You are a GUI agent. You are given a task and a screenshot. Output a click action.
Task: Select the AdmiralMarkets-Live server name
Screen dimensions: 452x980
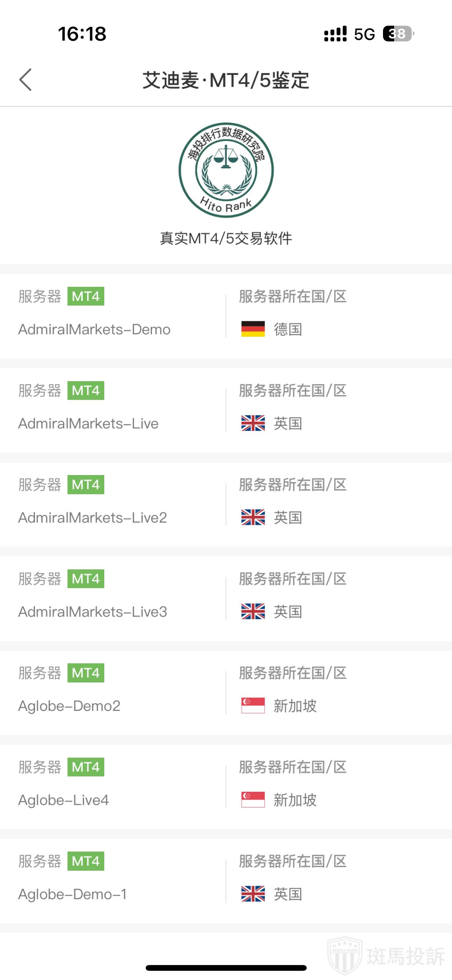click(x=89, y=424)
